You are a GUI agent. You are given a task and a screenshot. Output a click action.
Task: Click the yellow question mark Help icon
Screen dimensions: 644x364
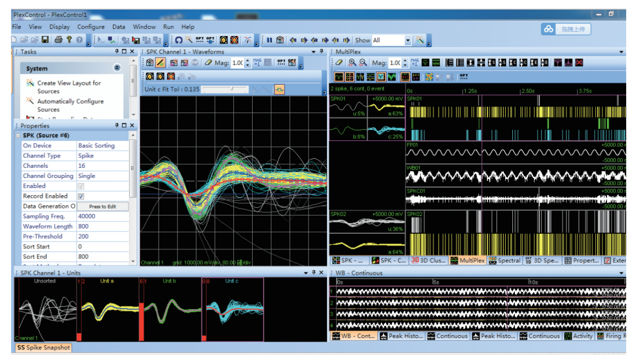click(69, 40)
